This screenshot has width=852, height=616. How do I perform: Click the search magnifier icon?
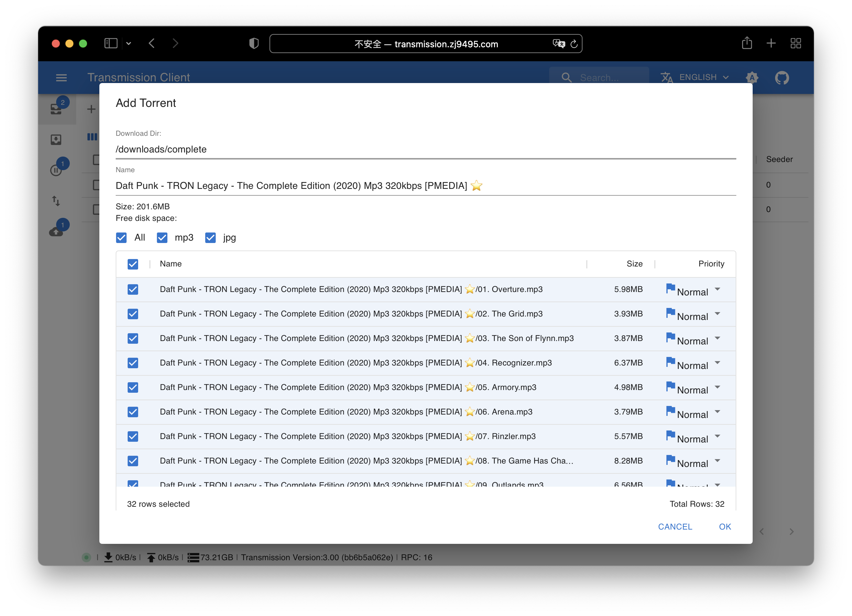566,77
